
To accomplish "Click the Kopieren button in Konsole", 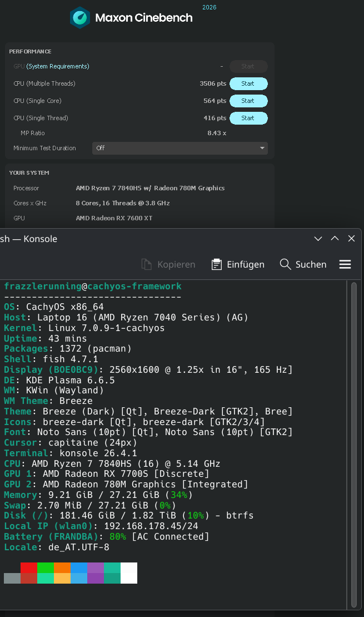I will point(168,264).
